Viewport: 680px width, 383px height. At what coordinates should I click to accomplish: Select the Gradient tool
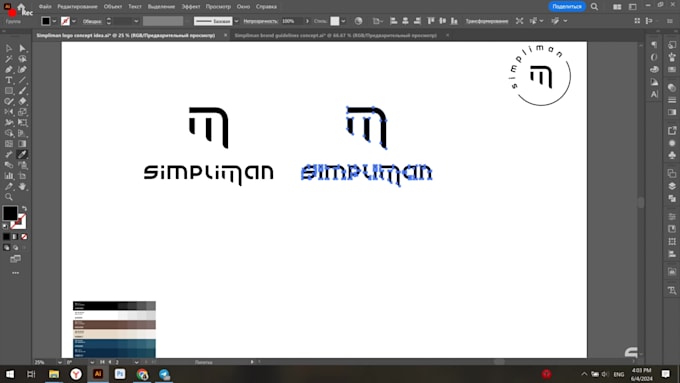coord(23,144)
